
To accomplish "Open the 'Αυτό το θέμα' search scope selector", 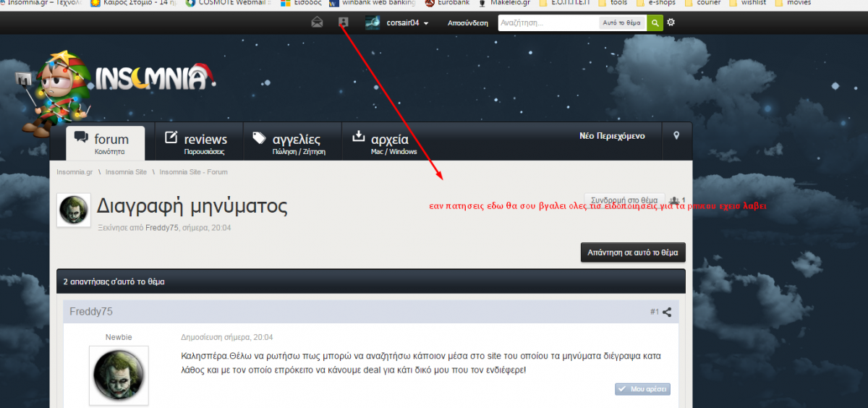I will [x=622, y=23].
